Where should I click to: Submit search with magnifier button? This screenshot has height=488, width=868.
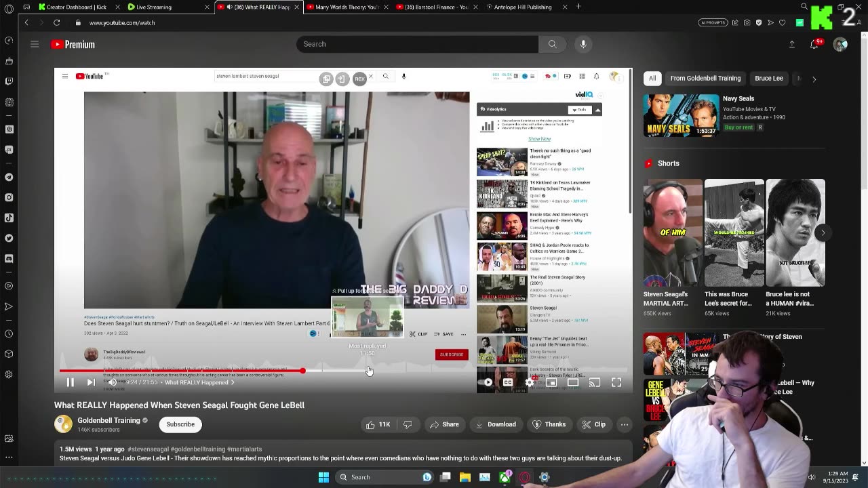pos(553,44)
